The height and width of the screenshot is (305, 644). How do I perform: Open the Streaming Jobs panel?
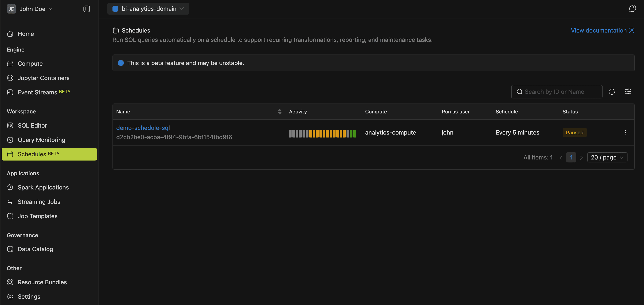pos(39,202)
